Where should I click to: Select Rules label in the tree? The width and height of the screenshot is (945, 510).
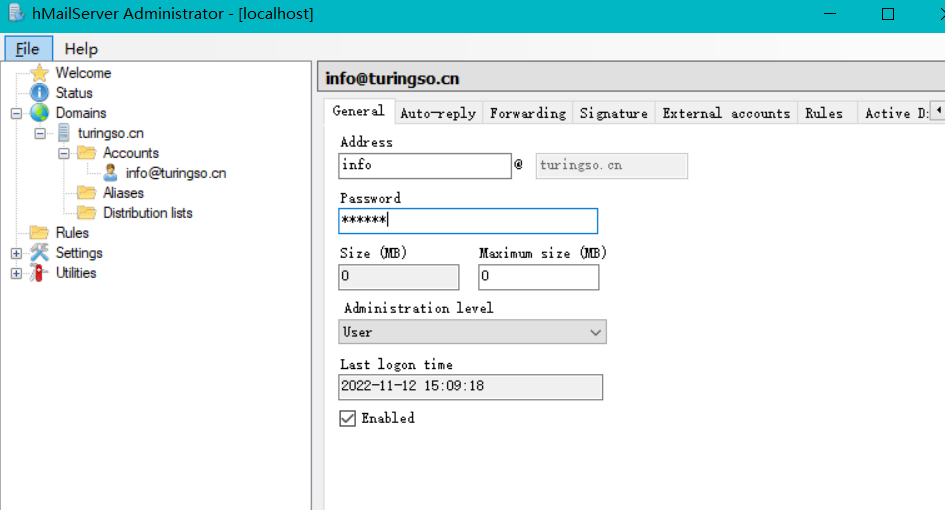point(72,233)
